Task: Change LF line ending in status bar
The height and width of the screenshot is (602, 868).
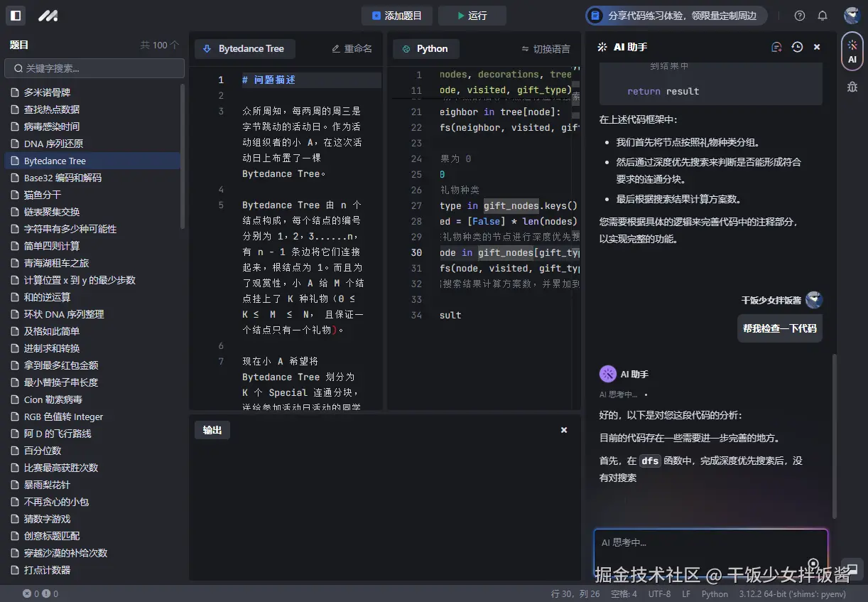Action: (686, 594)
